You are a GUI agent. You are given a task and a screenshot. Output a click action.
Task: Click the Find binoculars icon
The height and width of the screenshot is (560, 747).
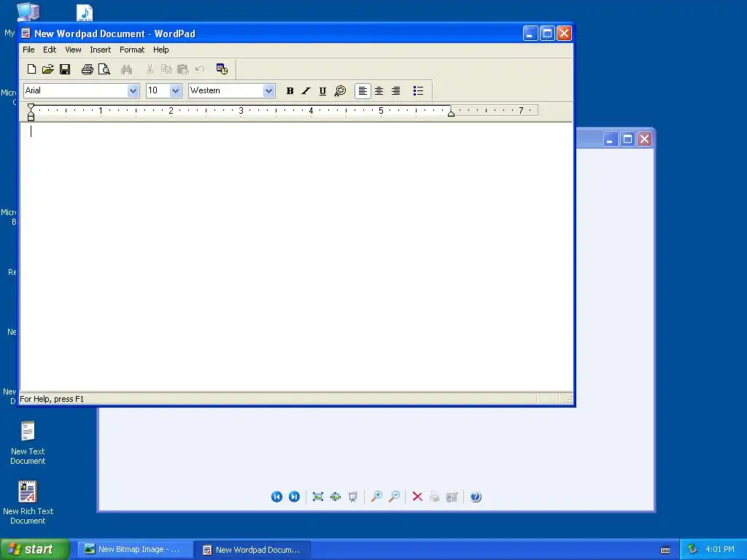coord(126,69)
